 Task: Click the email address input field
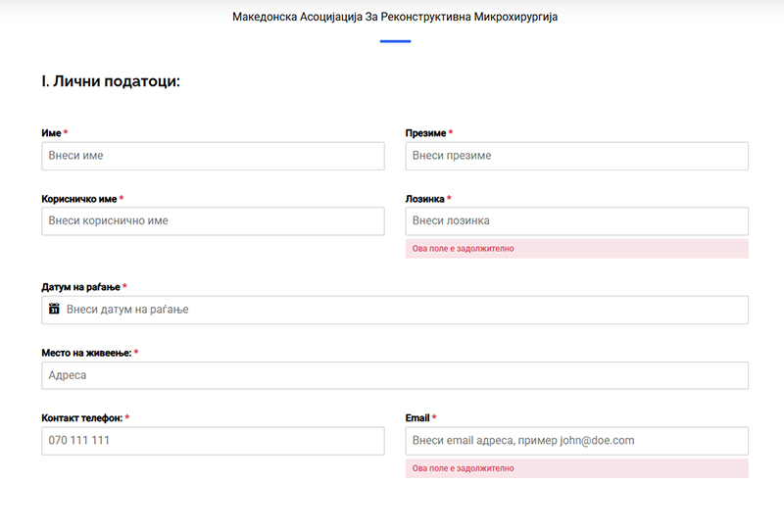(576, 441)
